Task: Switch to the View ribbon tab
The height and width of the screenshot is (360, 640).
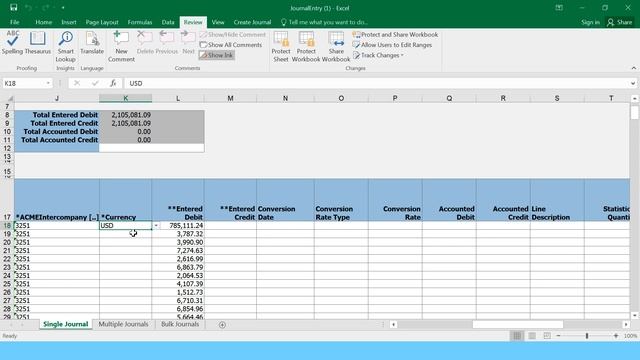Action: click(x=218, y=22)
